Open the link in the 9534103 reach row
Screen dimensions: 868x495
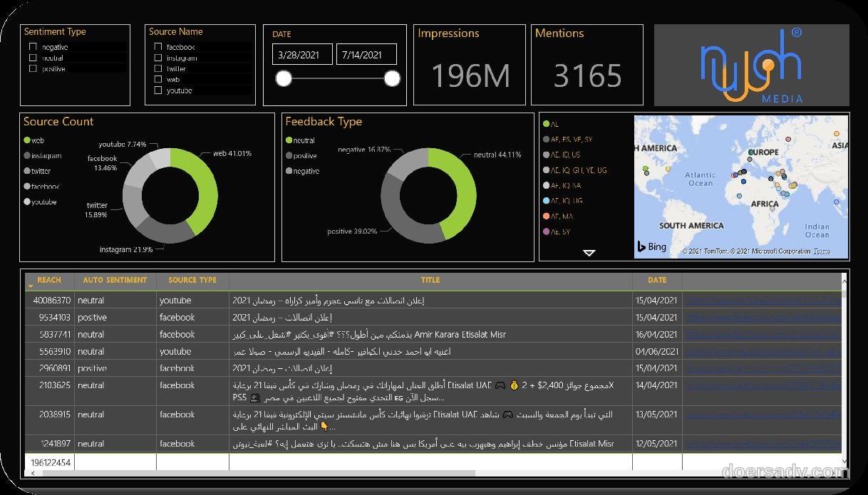pyautogui.click(x=763, y=318)
